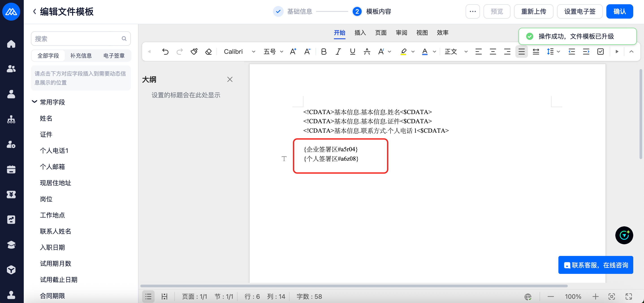Click the spell check globe icon
The image size is (644, 303).
[528, 297]
